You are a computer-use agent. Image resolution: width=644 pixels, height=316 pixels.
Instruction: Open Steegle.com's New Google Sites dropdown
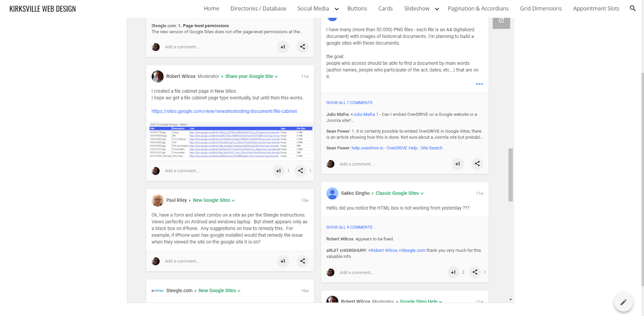point(219,291)
